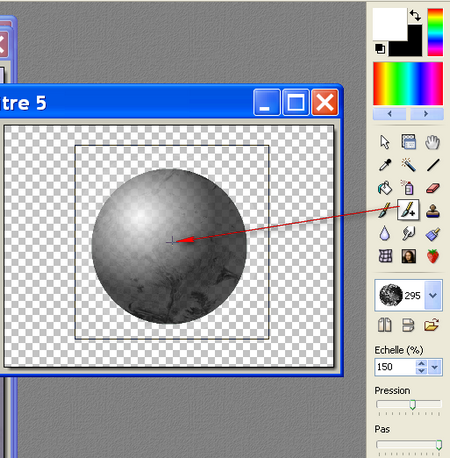Show next colors in palette
450x458 pixels.
[x=426, y=114]
